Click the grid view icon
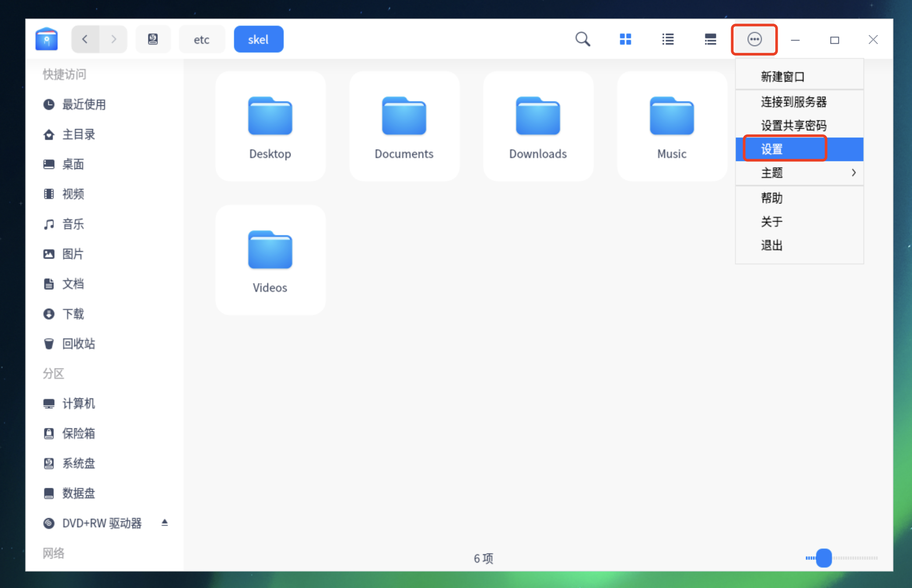The height and width of the screenshot is (588, 912). click(x=625, y=39)
